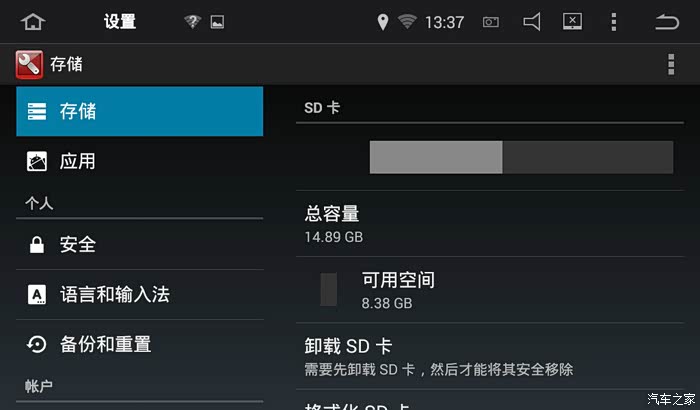The image size is (700, 410).
Task: Open 安全 security settings
Action: click(140, 244)
